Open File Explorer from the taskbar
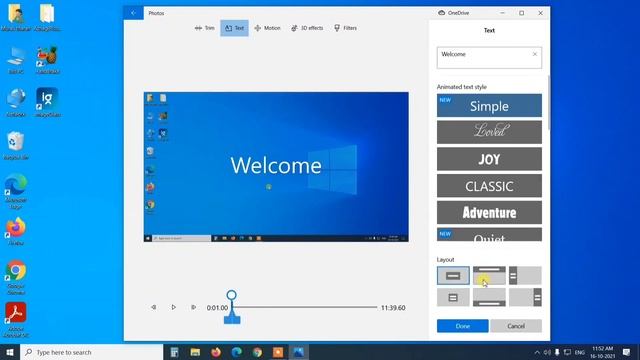This screenshot has width=640, height=360. 195,352
